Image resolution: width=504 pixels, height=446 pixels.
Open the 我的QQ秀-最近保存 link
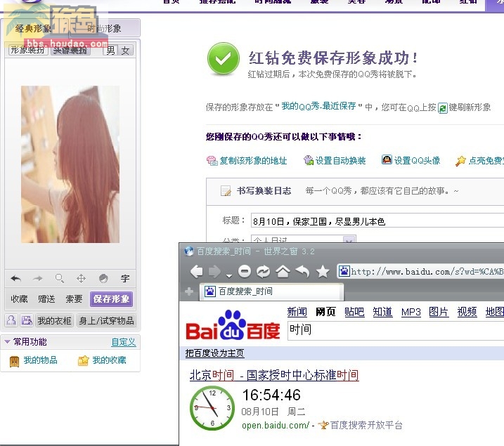click(318, 106)
